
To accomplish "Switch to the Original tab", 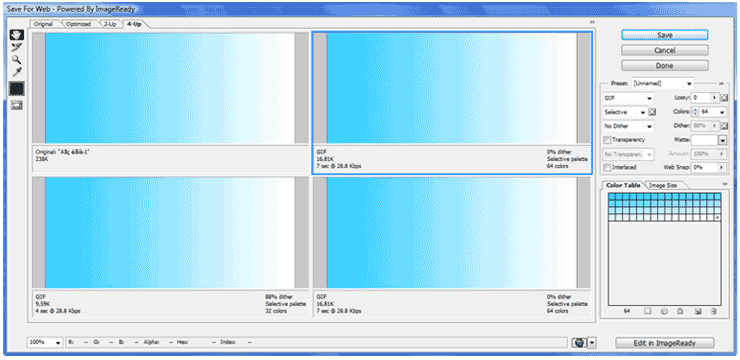I will 43,24.
